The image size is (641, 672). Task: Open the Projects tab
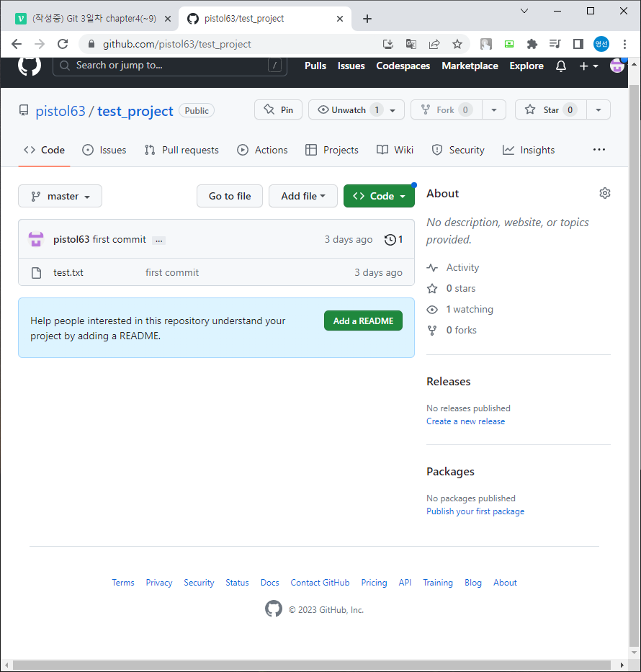pos(332,150)
